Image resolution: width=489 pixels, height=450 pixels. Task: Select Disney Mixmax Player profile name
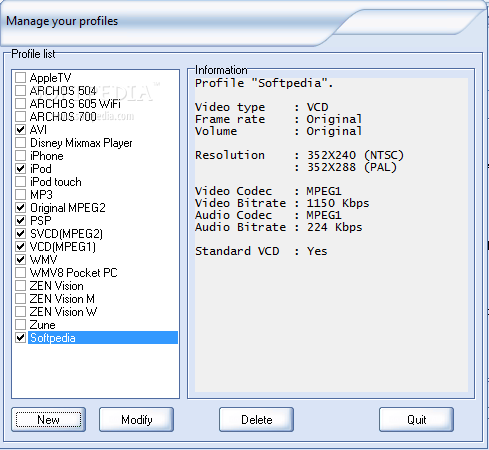click(x=81, y=143)
